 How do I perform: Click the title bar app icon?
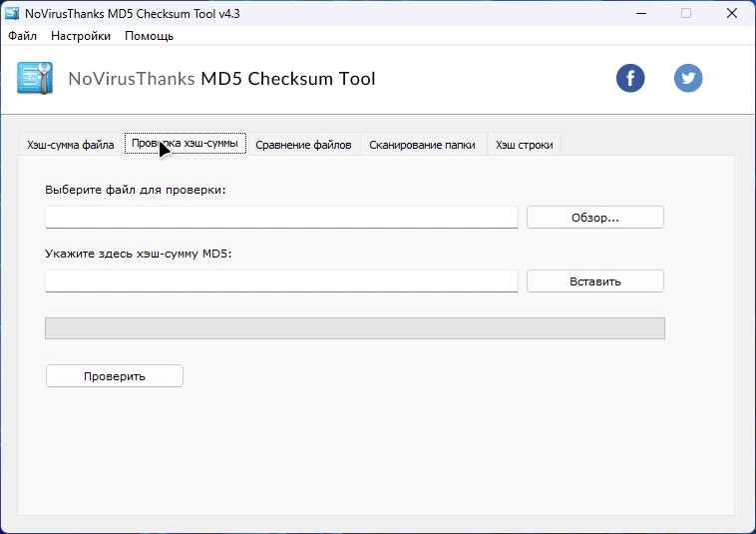(x=12, y=13)
